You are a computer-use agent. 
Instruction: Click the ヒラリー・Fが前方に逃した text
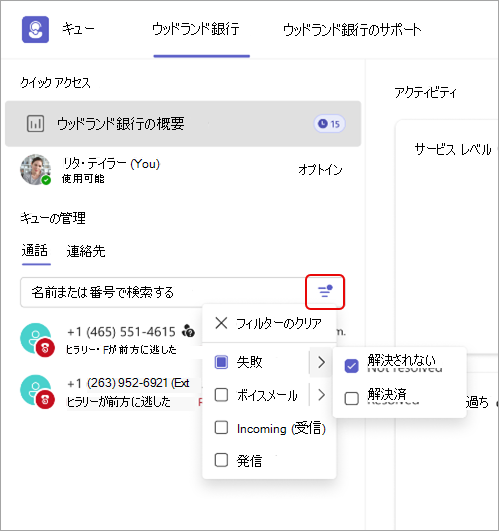(121, 349)
